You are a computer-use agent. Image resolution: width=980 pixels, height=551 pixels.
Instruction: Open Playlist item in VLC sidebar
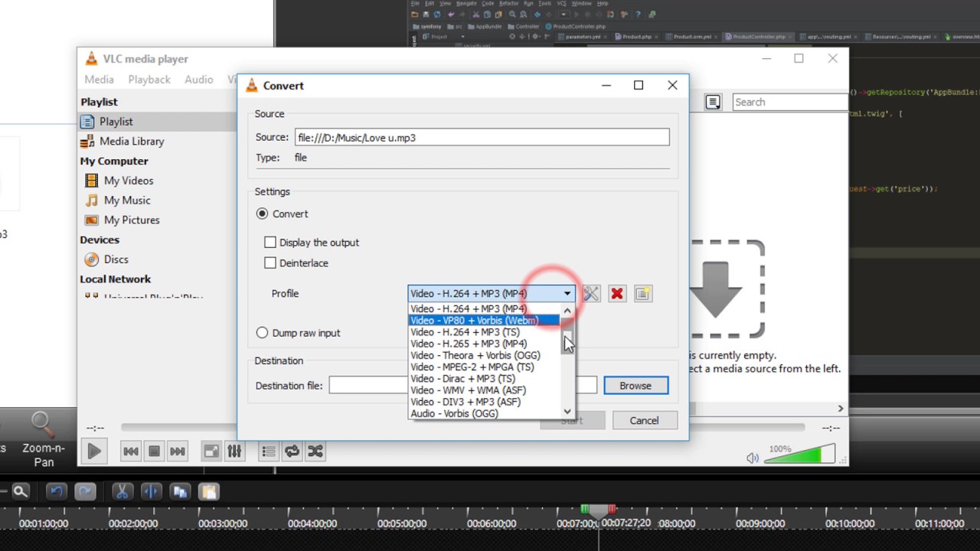(116, 122)
